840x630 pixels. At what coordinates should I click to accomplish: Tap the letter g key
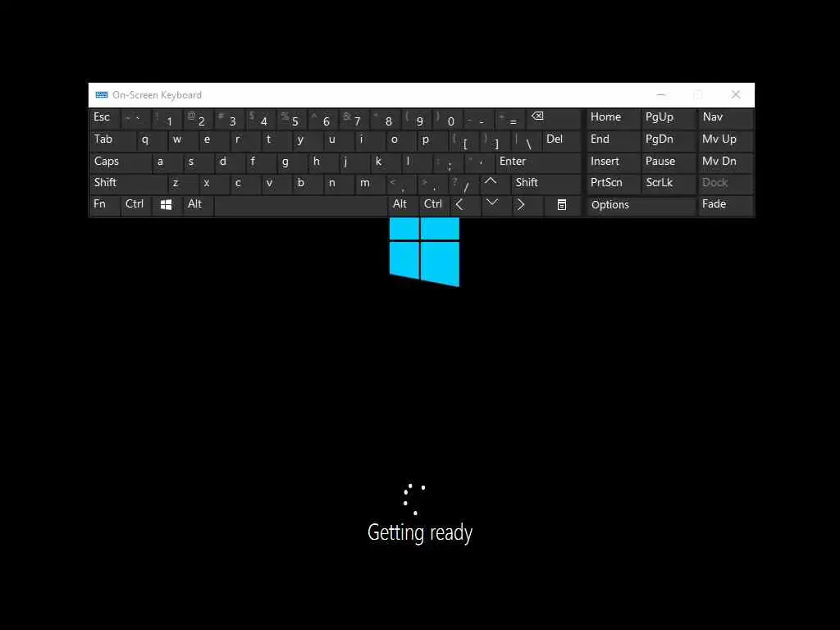click(292, 162)
